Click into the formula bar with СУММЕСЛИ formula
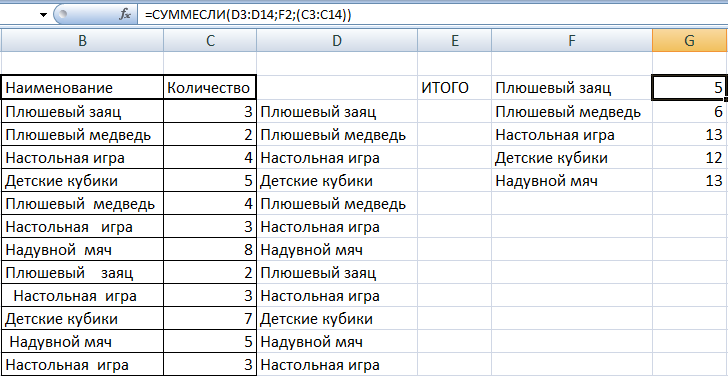The width and height of the screenshot is (728, 376). pyautogui.click(x=432, y=15)
